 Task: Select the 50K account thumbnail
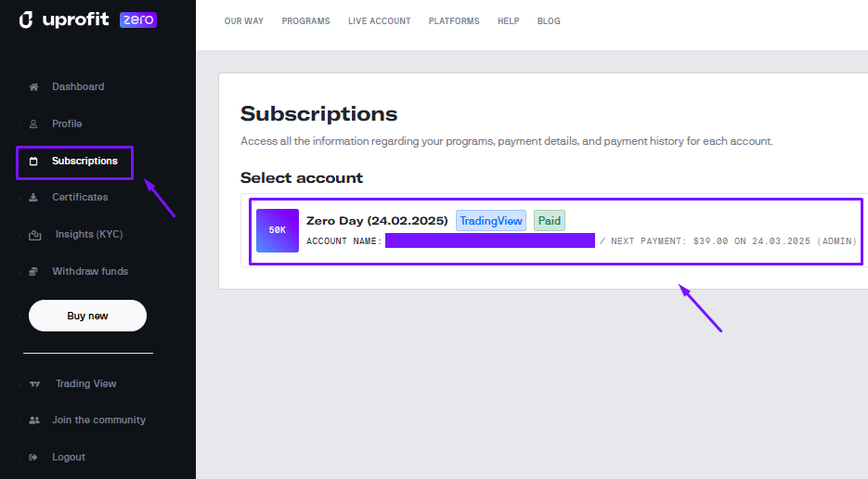coord(278,230)
